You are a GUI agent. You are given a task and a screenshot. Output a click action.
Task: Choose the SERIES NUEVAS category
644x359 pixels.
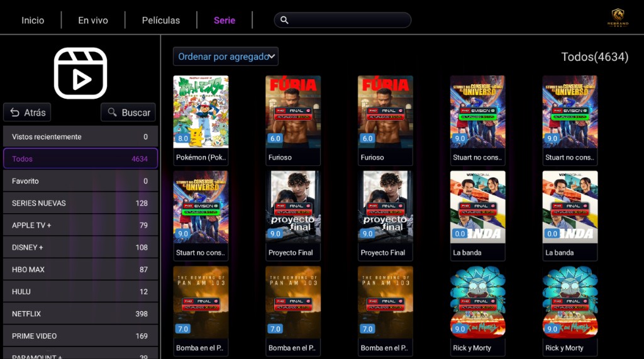coord(80,203)
